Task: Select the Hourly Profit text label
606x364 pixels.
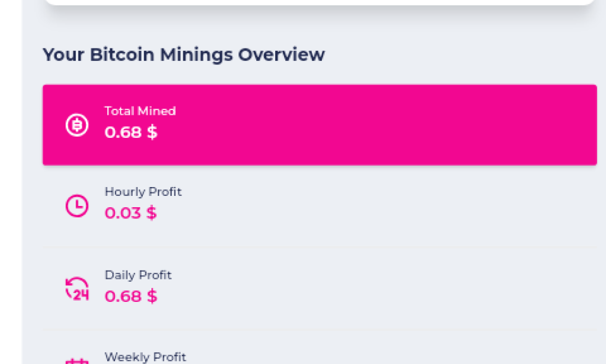Action: click(x=143, y=192)
